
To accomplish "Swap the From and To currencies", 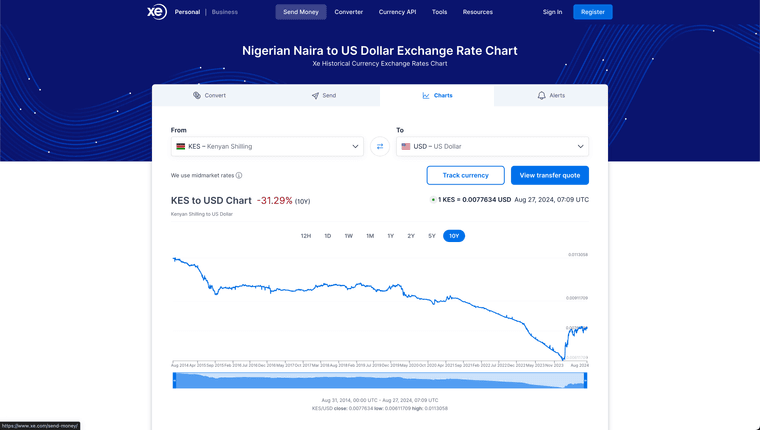I will pyautogui.click(x=380, y=146).
